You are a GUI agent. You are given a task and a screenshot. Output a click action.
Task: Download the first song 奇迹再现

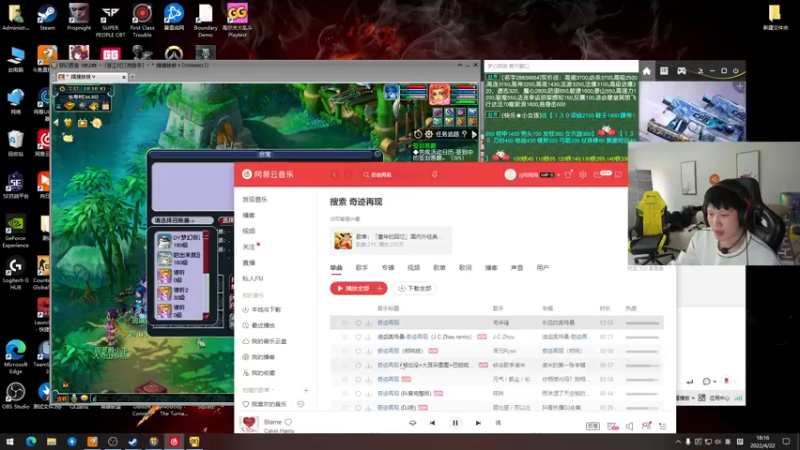click(368, 323)
